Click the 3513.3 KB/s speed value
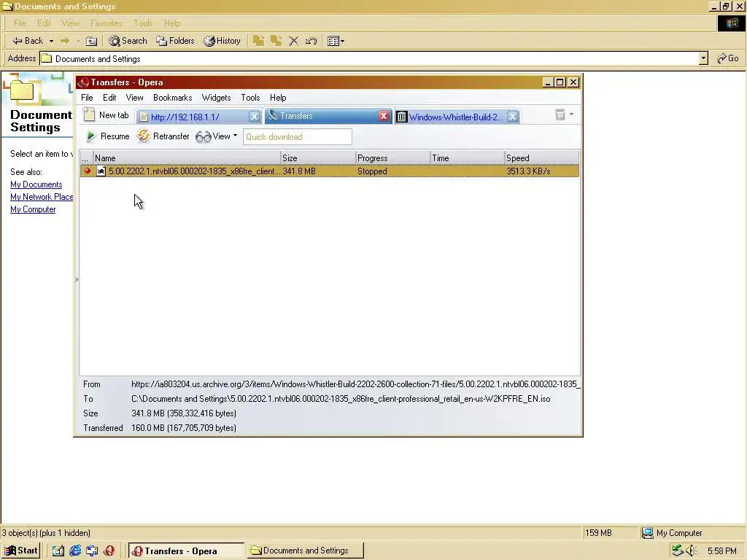Viewport: 747px width, 560px height. pyautogui.click(x=528, y=171)
